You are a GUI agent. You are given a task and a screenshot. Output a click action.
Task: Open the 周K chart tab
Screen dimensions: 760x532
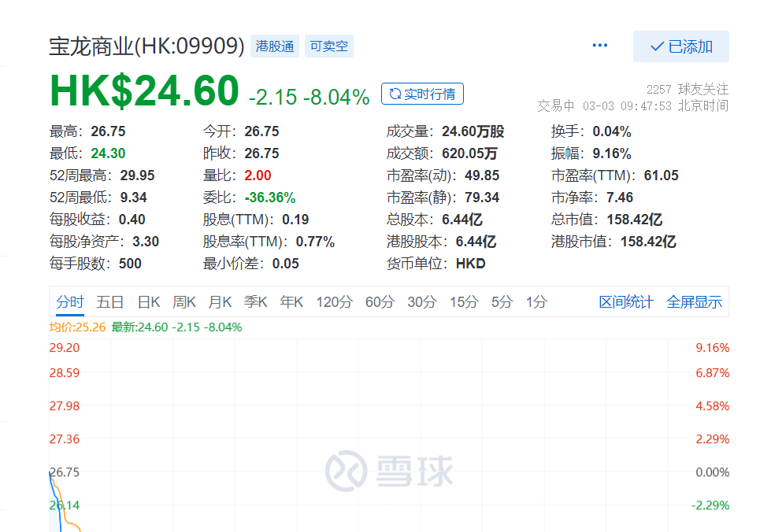point(184,302)
